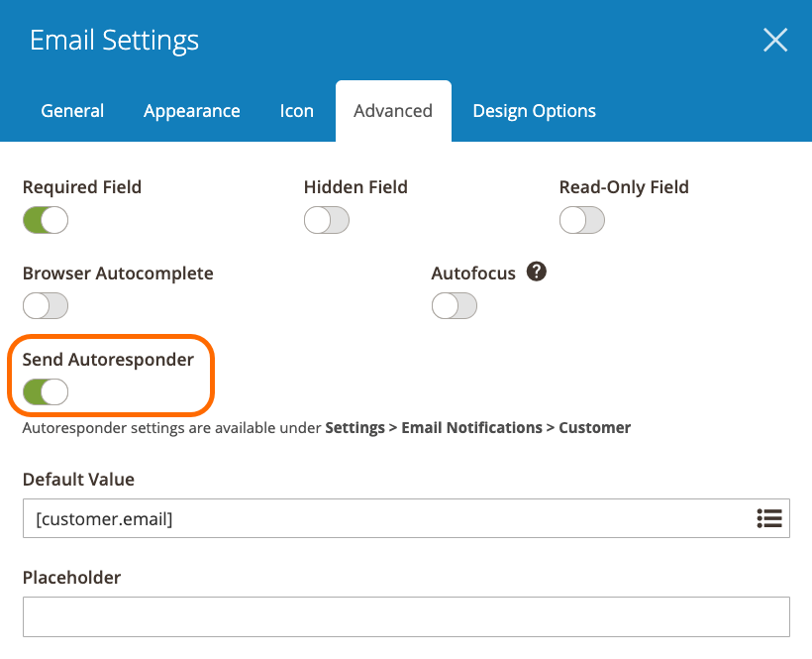Open the Appearance tab
This screenshot has width=812, height=659.
point(191,110)
